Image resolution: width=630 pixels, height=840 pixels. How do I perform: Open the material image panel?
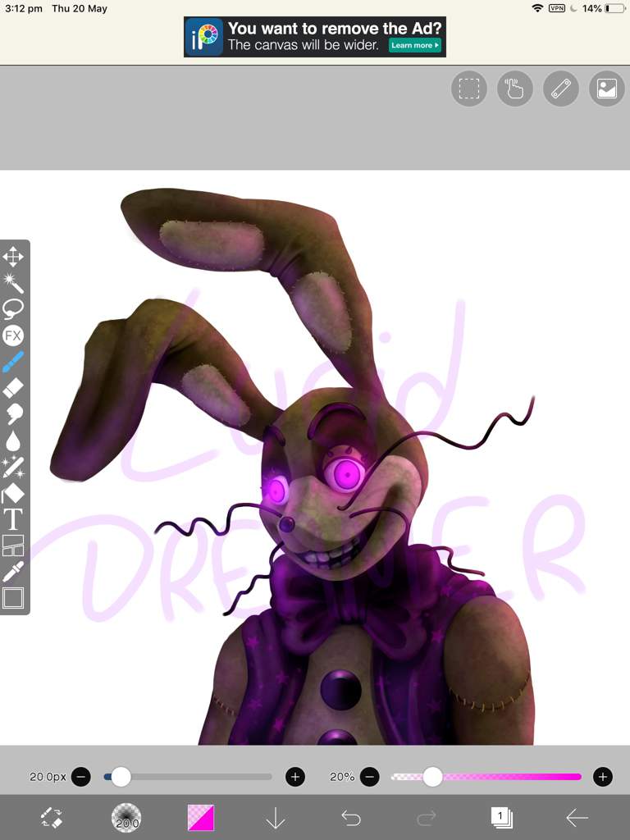(607, 89)
